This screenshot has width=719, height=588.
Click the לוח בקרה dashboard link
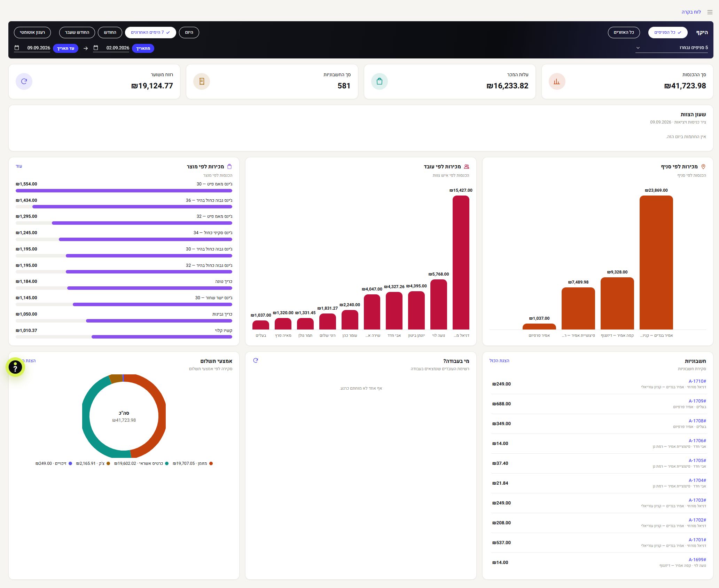click(x=691, y=12)
